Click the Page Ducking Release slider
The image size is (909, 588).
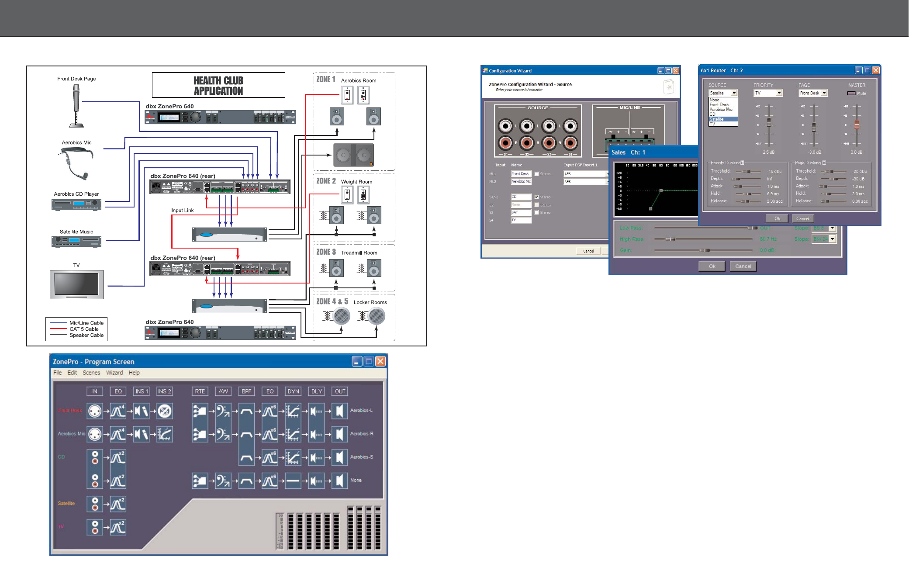(x=833, y=201)
